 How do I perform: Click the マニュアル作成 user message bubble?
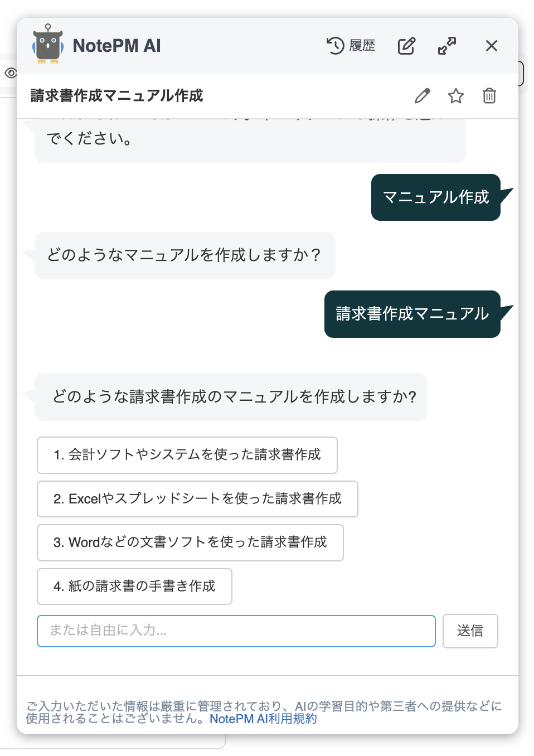tap(436, 197)
